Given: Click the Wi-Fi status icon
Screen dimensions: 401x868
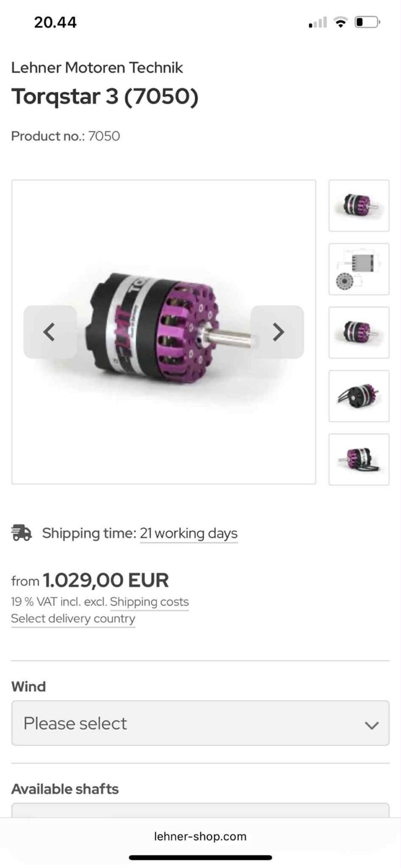Looking at the screenshot, I should point(340,22).
